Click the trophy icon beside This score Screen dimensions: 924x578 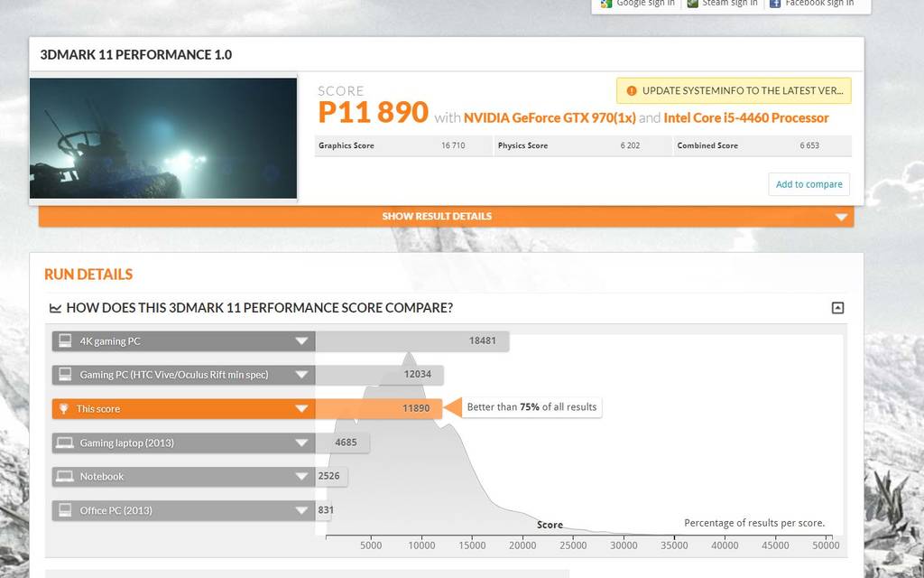pyautogui.click(x=64, y=409)
